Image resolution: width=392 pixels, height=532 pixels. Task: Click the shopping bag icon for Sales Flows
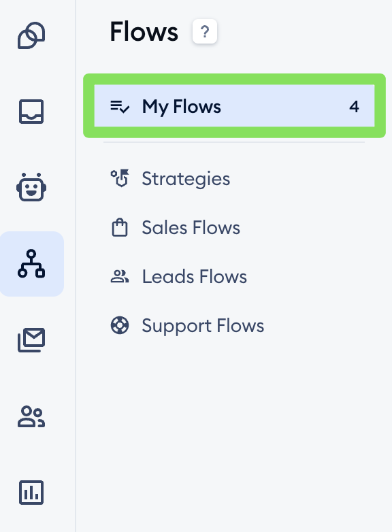tap(120, 227)
